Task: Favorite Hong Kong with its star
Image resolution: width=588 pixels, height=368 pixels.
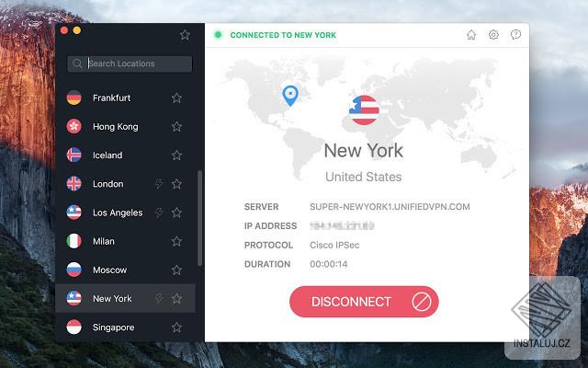Action: (x=176, y=127)
